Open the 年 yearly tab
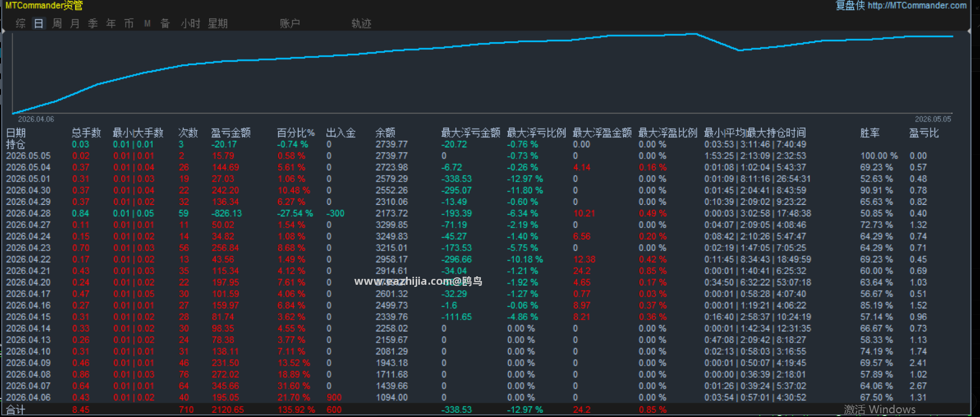The image size is (980, 417). tap(111, 24)
